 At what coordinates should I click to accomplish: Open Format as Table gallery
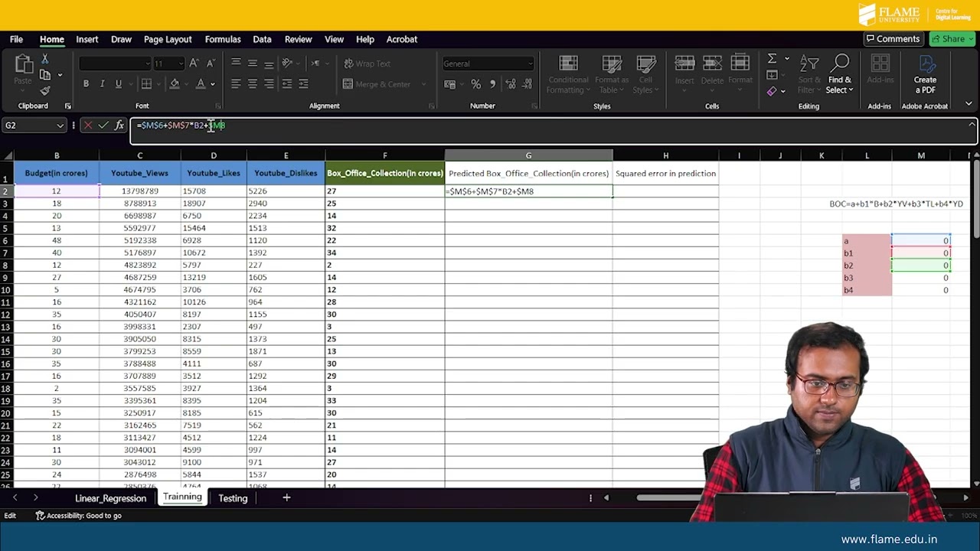(x=611, y=75)
